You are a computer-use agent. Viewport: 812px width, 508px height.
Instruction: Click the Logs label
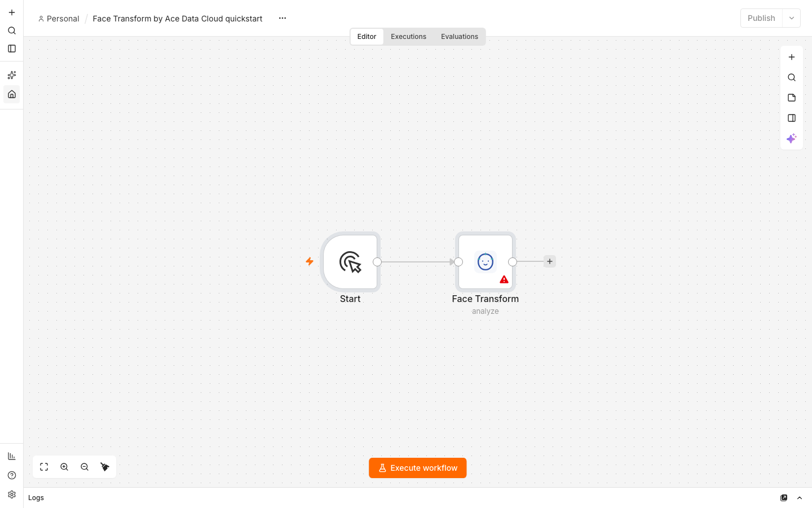coord(36,498)
